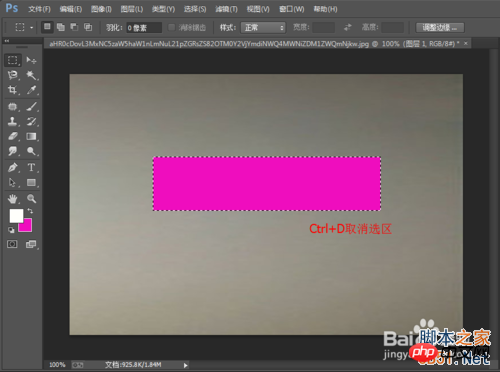Toggle Quick Mask mode
Screen dimensions: 500x372
pyautogui.click(x=12, y=244)
